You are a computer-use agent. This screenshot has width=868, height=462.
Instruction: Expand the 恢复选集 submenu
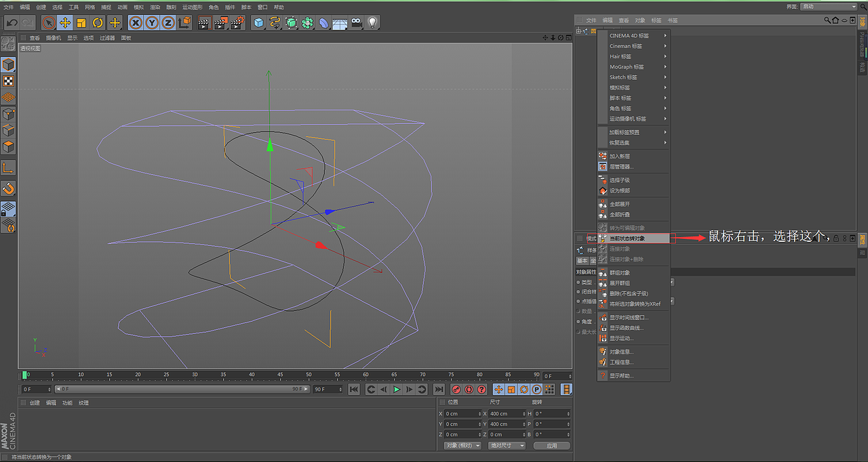[634, 143]
